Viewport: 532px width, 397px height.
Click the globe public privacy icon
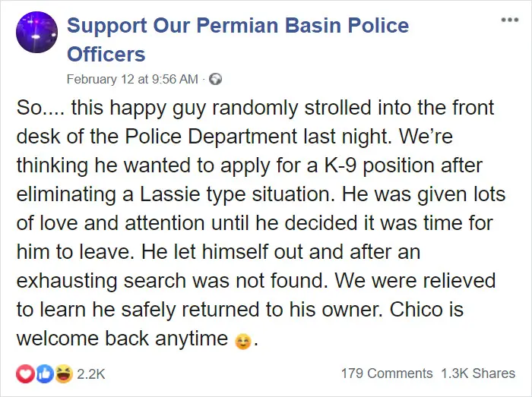tap(214, 79)
